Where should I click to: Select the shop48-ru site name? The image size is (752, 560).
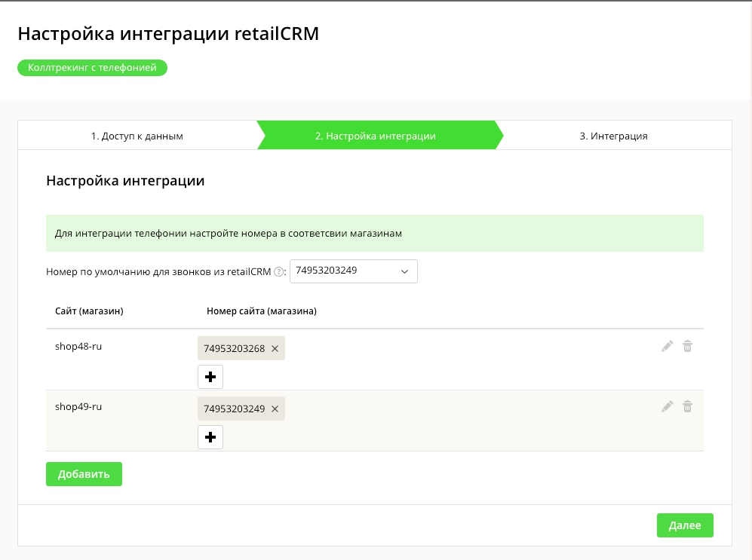click(78, 347)
